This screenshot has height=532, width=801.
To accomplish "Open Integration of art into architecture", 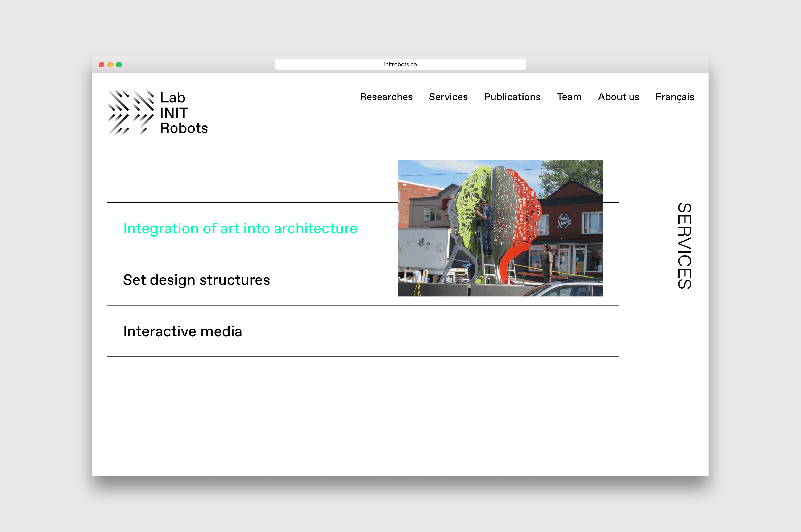I will coord(240,229).
